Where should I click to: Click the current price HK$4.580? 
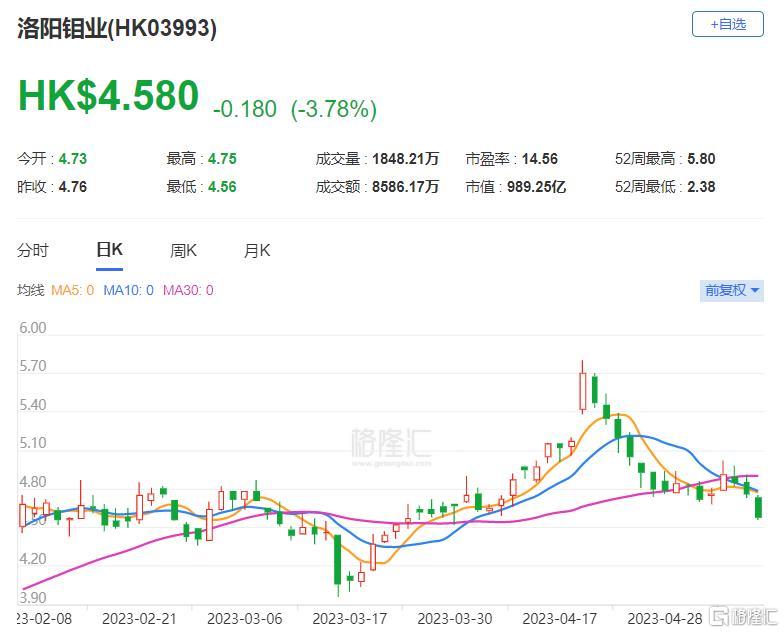pos(108,95)
